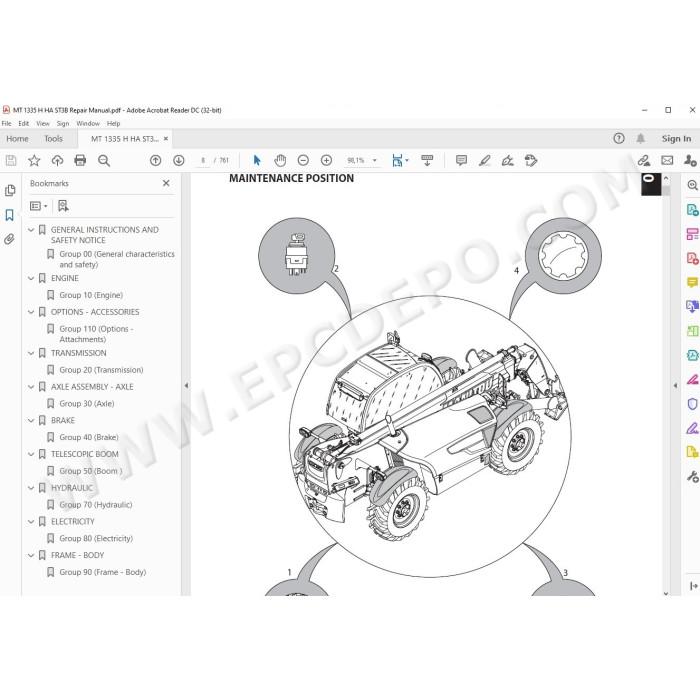The height and width of the screenshot is (700, 700).
Task: Click the upload to cloud icon
Action: (x=57, y=160)
